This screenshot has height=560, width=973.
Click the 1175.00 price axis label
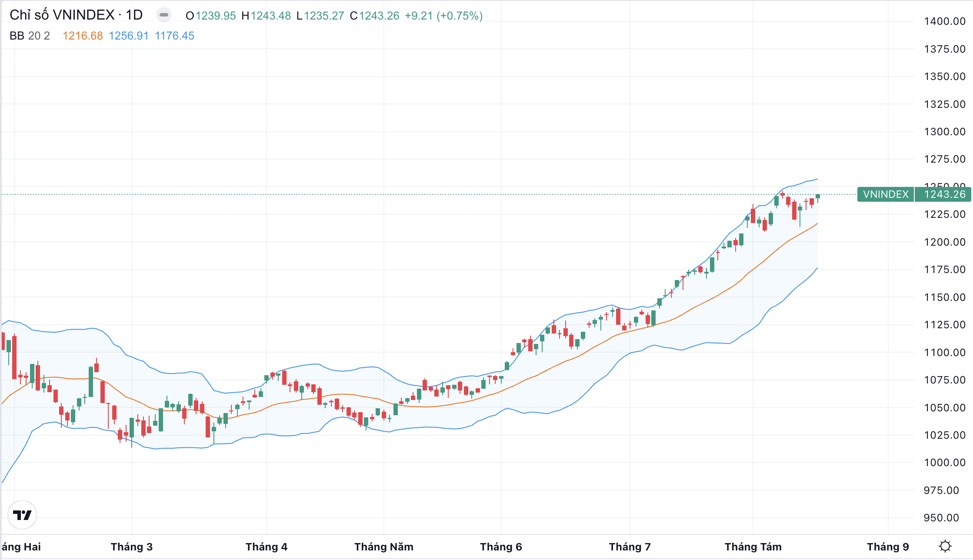click(x=945, y=269)
